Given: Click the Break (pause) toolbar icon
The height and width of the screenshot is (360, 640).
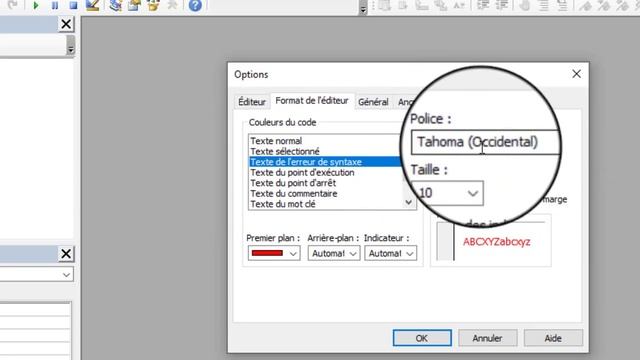Looking at the screenshot, I should 55,5.
